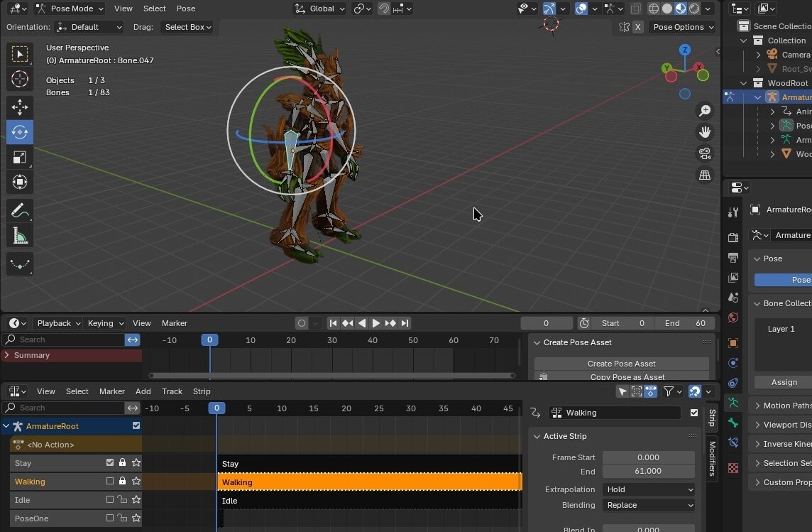Select the Move tool in the toolbar
This screenshot has width=812, height=532.
(20, 107)
